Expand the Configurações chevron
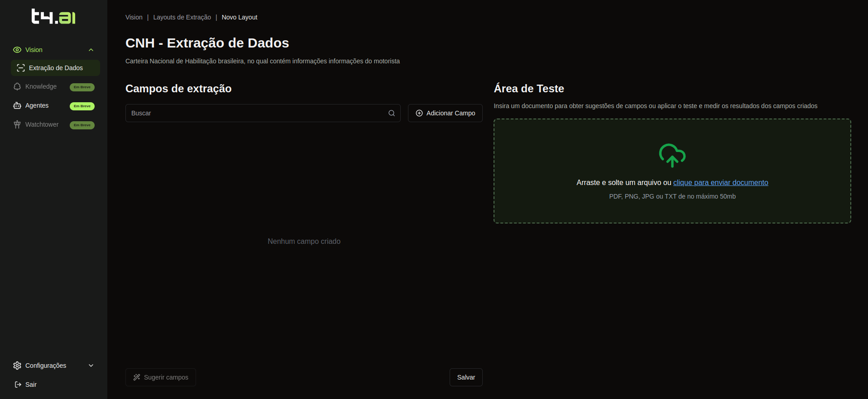 pos(91,366)
